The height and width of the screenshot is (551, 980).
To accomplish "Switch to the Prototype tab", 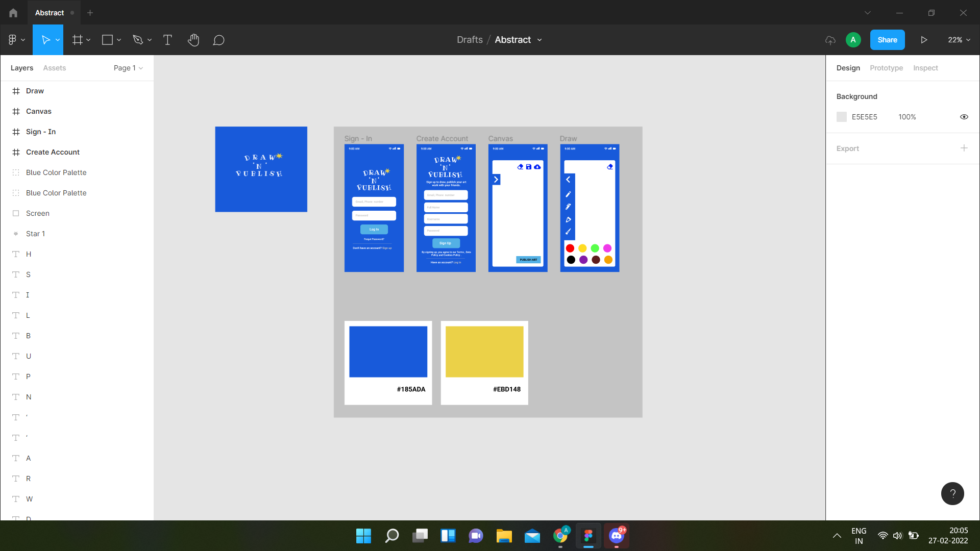I will (886, 68).
